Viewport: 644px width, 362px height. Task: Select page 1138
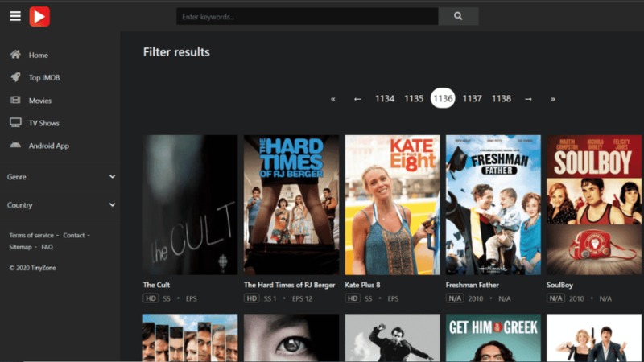click(x=502, y=99)
